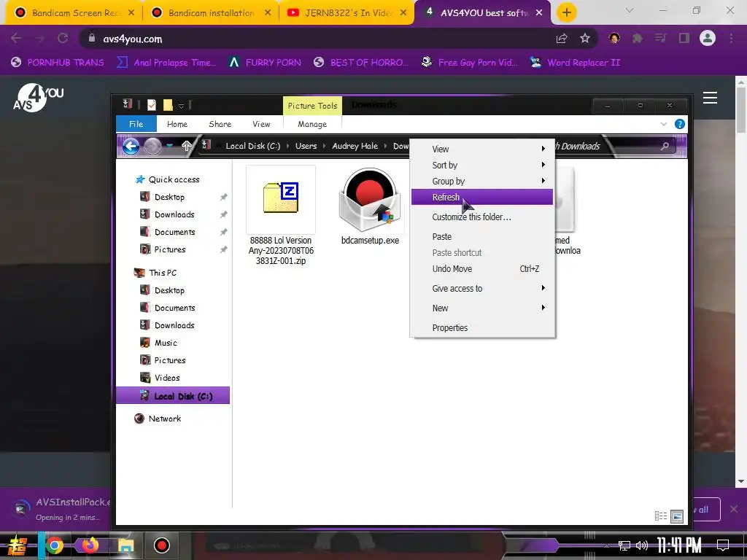The width and height of the screenshot is (747, 560).
Task: Click the File Explorer back arrow
Action: pyautogui.click(x=131, y=146)
